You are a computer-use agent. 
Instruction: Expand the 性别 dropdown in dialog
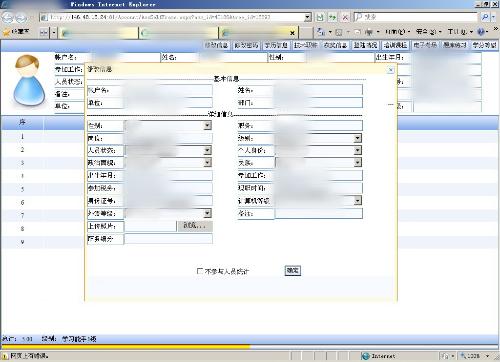coord(207,125)
